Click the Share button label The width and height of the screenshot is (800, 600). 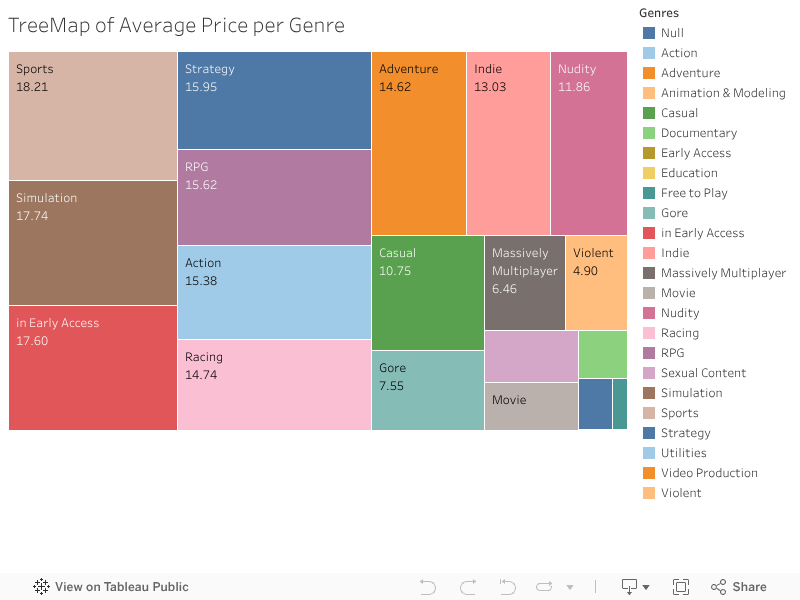coord(749,587)
